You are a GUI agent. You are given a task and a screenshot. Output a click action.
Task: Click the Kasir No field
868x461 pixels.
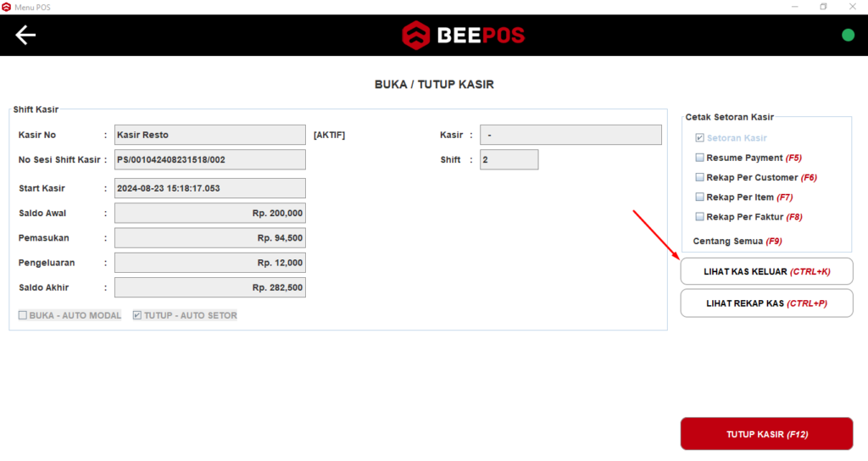click(x=209, y=136)
